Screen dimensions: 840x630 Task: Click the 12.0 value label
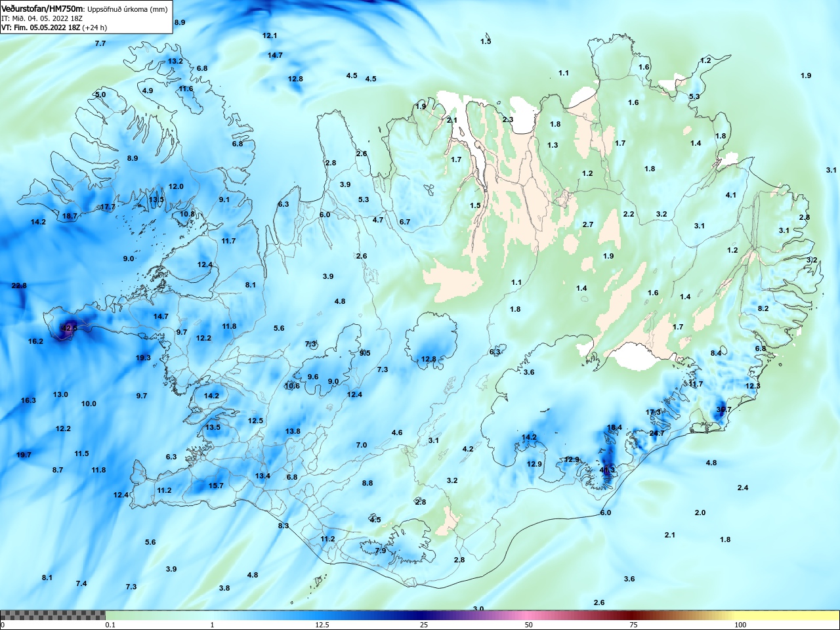pos(176,186)
